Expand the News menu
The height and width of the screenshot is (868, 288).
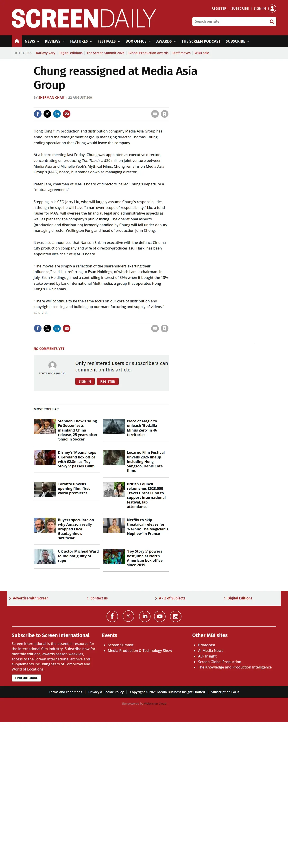[32, 41]
